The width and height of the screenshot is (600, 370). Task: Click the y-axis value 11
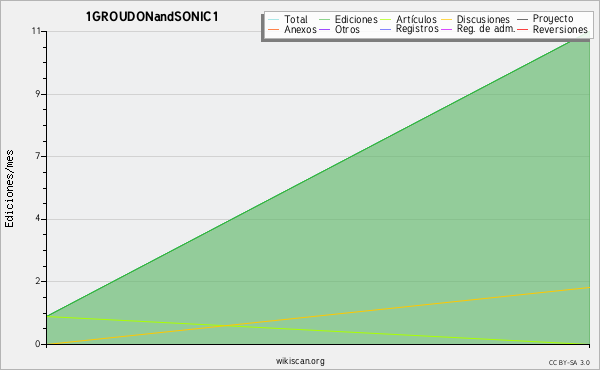[x=36, y=31]
